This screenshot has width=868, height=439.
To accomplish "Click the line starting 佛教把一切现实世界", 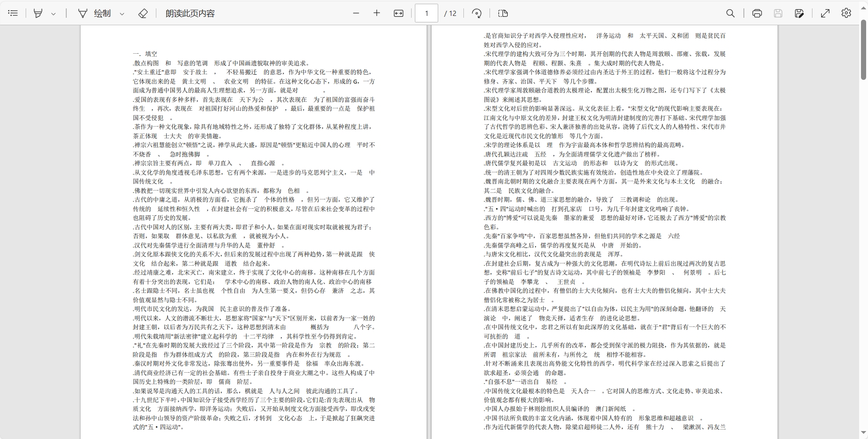I will [x=221, y=191].
